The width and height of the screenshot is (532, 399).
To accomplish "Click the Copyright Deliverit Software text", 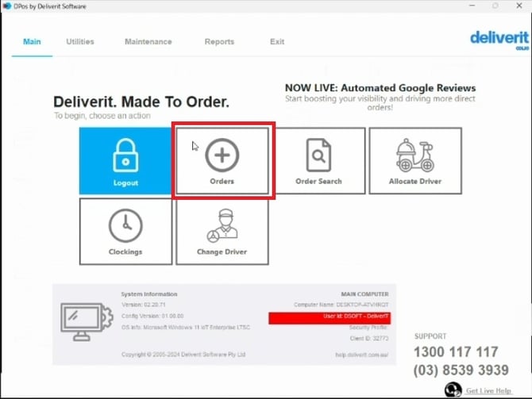I will pos(183,355).
